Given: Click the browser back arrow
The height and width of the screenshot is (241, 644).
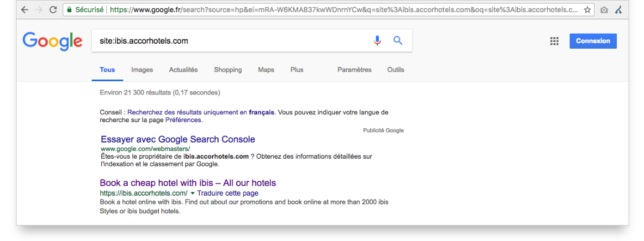Looking at the screenshot, I should tap(25, 10).
